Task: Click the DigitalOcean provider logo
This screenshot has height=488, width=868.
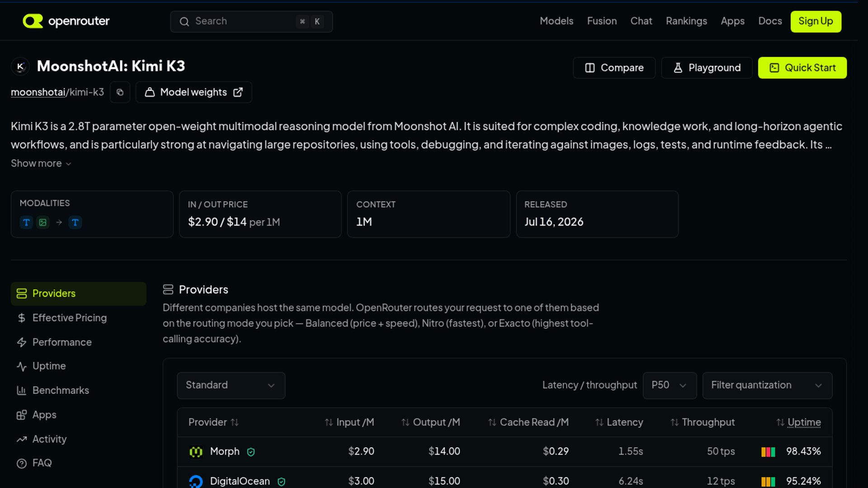Action: point(196,481)
